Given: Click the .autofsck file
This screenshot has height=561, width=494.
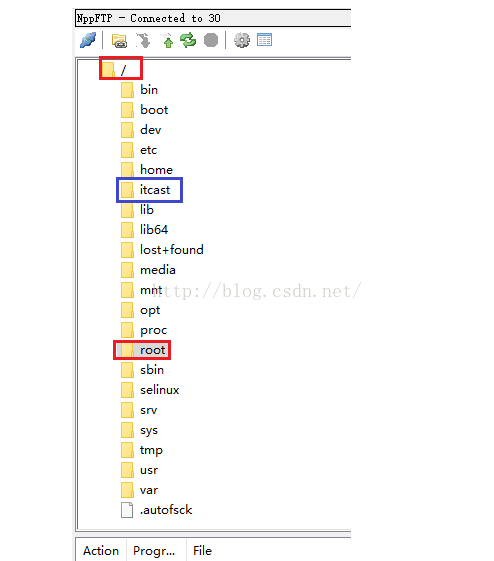Looking at the screenshot, I should (157, 510).
